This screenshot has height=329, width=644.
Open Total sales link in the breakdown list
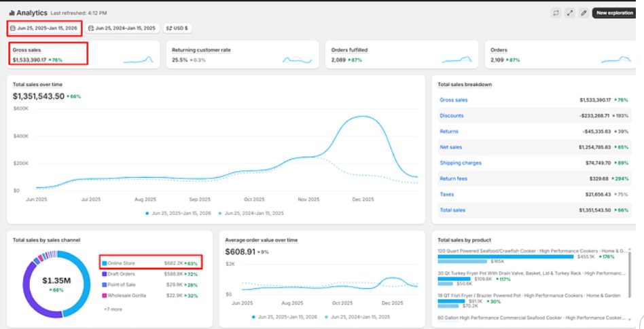[452, 210]
